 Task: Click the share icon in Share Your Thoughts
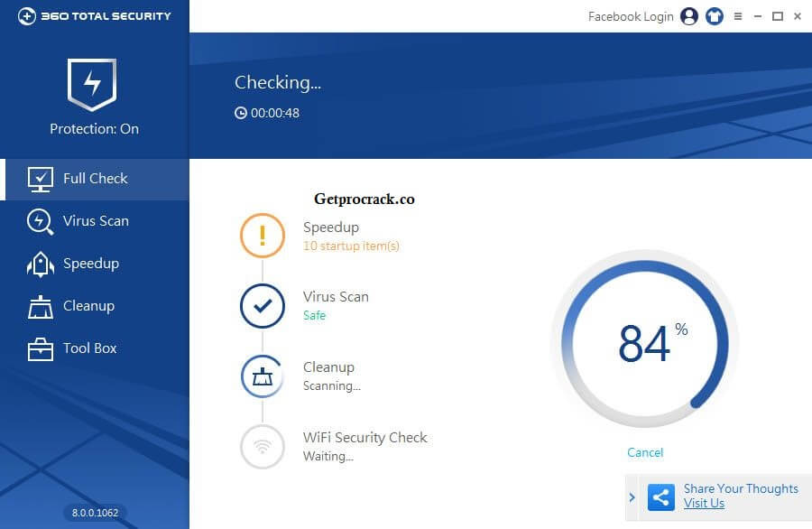(661, 497)
